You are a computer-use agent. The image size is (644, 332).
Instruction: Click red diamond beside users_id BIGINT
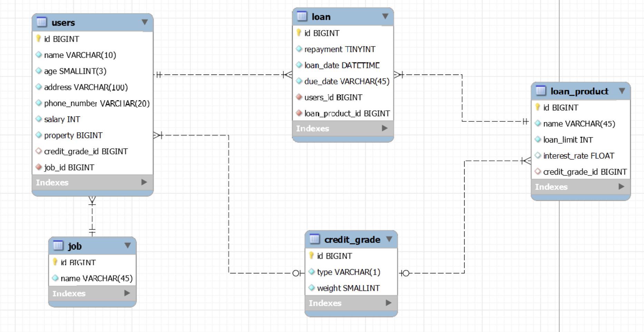coord(299,97)
